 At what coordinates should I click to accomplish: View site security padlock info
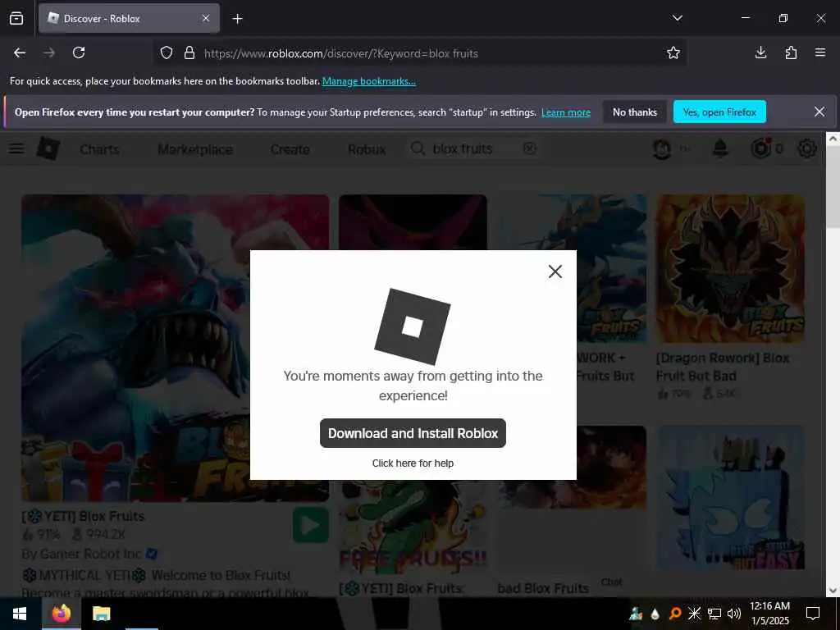[x=189, y=53]
